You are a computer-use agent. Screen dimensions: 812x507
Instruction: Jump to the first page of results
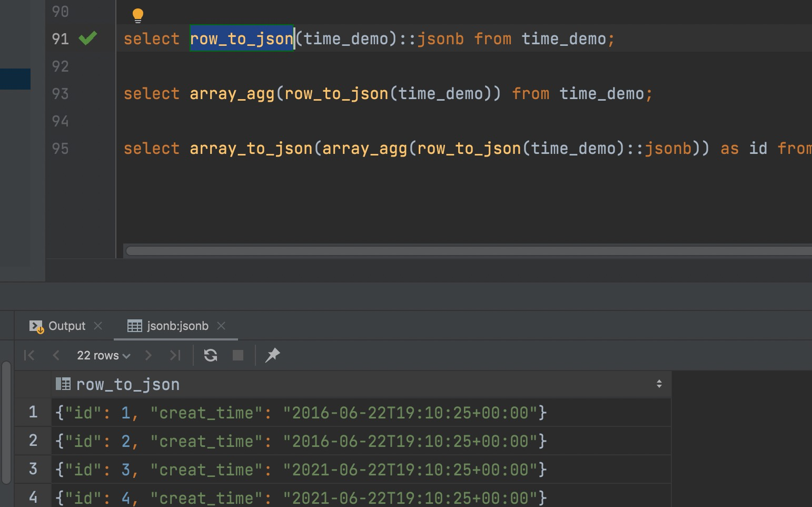pos(29,355)
